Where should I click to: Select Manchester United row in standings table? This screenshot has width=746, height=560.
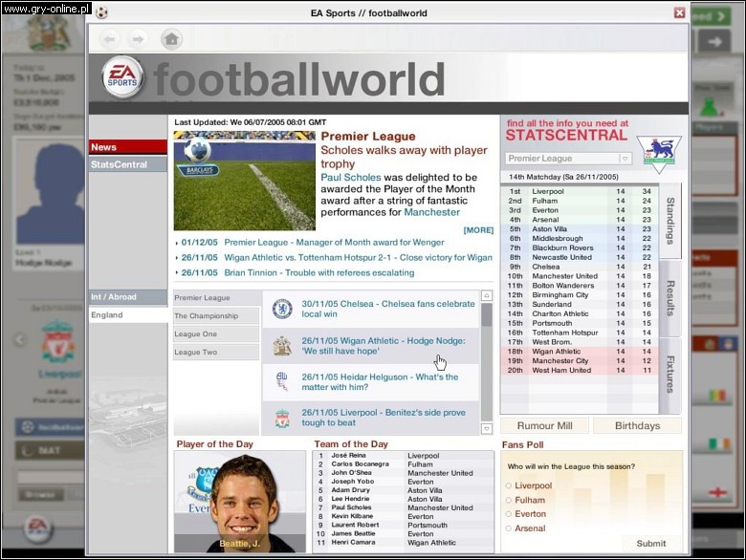click(580, 276)
